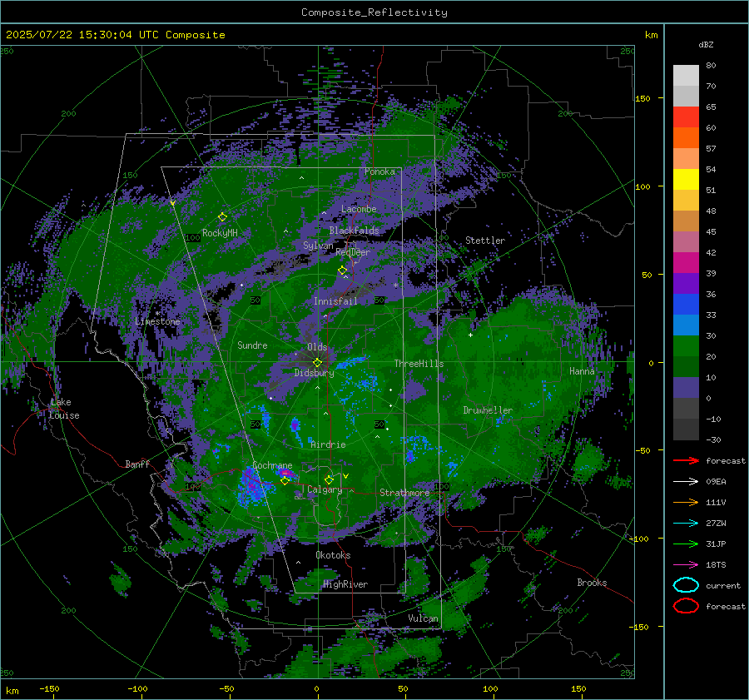Click the Hanna town label
Viewport: 749px width, 700px height.
pyautogui.click(x=582, y=371)
